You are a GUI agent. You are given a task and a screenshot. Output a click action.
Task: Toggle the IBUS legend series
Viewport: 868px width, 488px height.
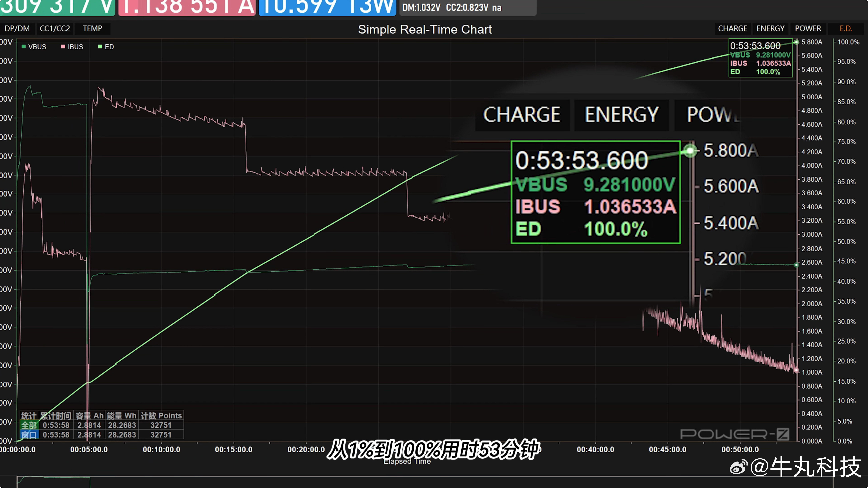[x=72, y=47]
